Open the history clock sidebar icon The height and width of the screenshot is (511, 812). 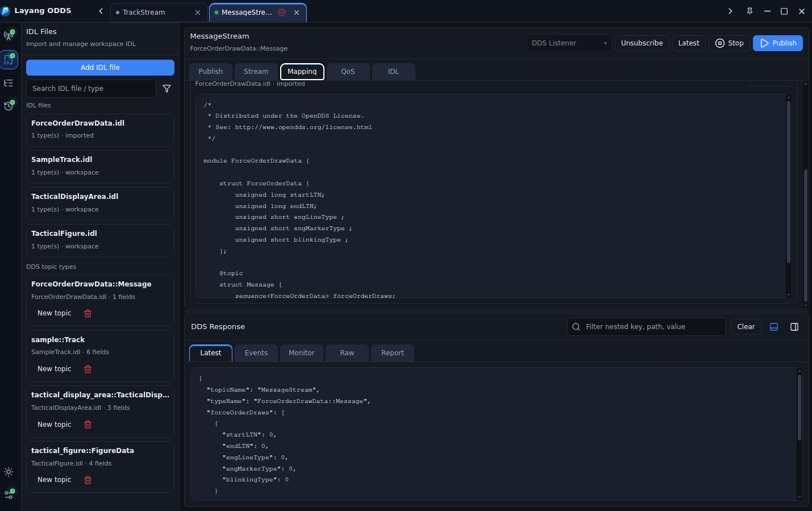point(9,106)
